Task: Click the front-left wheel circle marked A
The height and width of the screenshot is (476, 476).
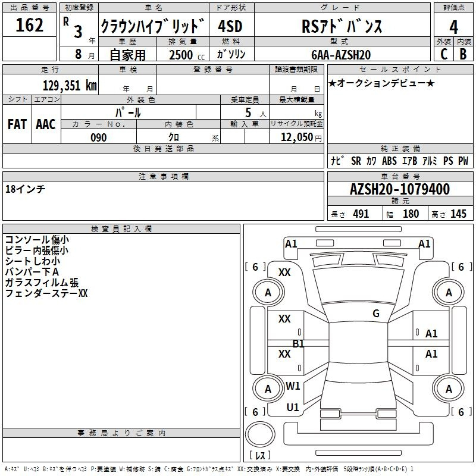Action: [x=268, y=293]
